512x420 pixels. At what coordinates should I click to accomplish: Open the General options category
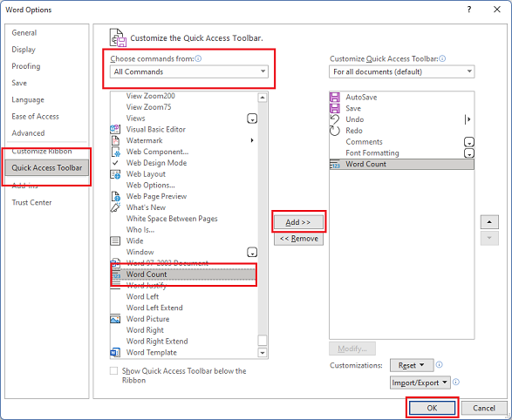tap(47, 32)
